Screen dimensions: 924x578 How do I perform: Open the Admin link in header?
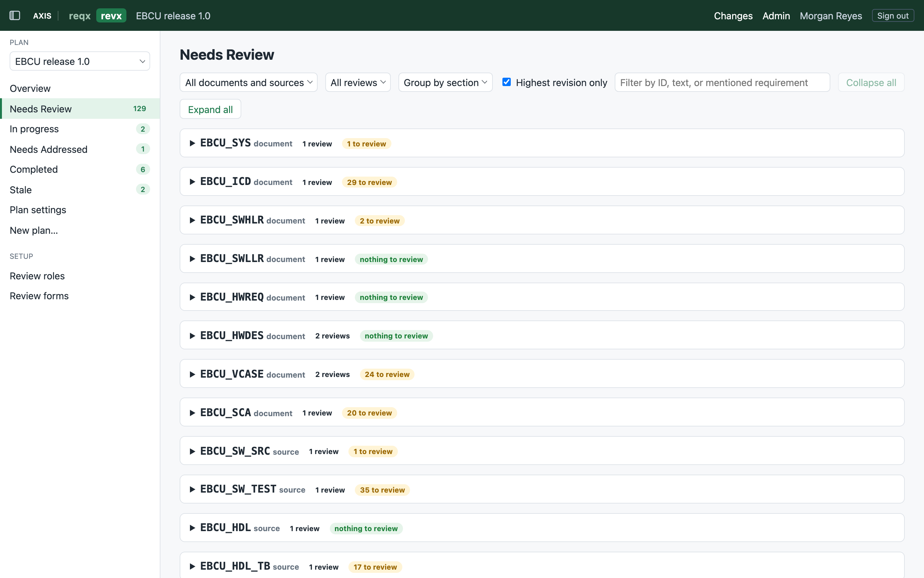click(776, 16)
